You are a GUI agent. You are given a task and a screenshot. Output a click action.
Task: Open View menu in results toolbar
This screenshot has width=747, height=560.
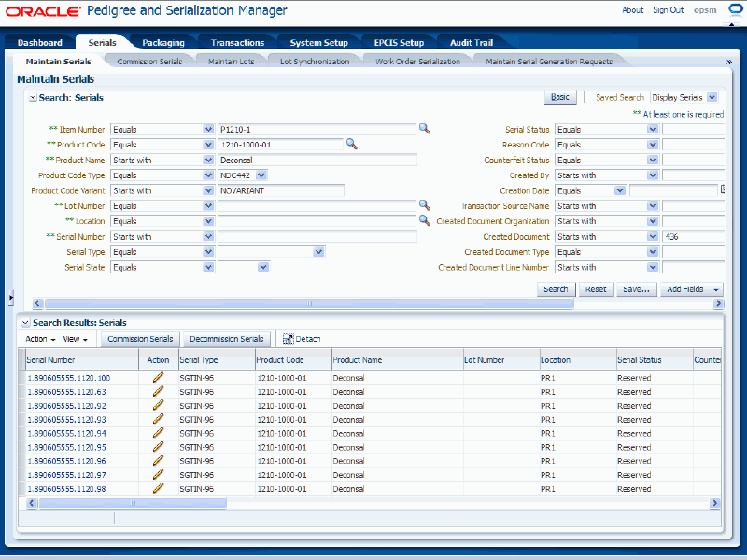pyautogui.click(x=76, y=339)
